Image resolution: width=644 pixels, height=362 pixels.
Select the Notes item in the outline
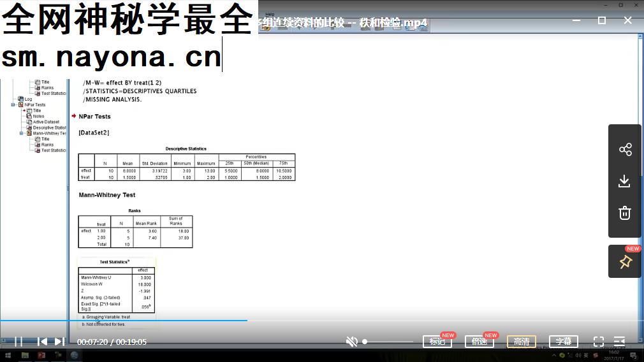(38, 116)
